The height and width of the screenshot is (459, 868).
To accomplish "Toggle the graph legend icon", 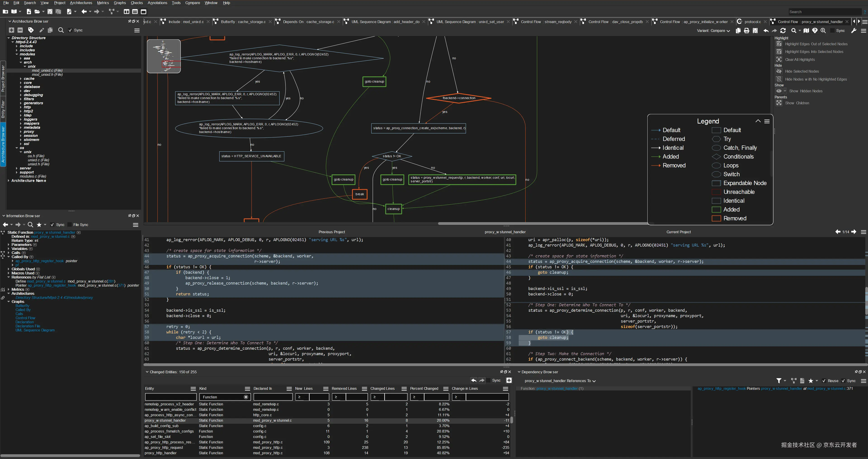I will click(815, 31).
